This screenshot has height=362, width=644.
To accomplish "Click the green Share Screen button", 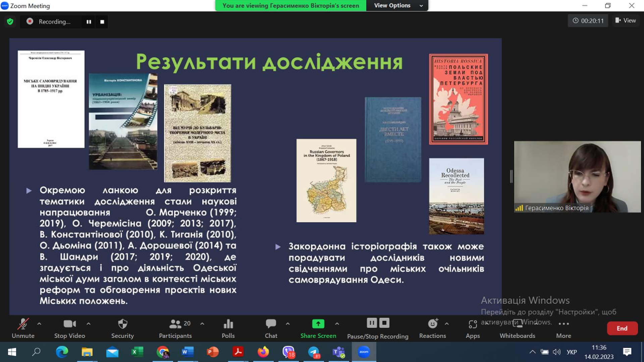I will point(318,328).
